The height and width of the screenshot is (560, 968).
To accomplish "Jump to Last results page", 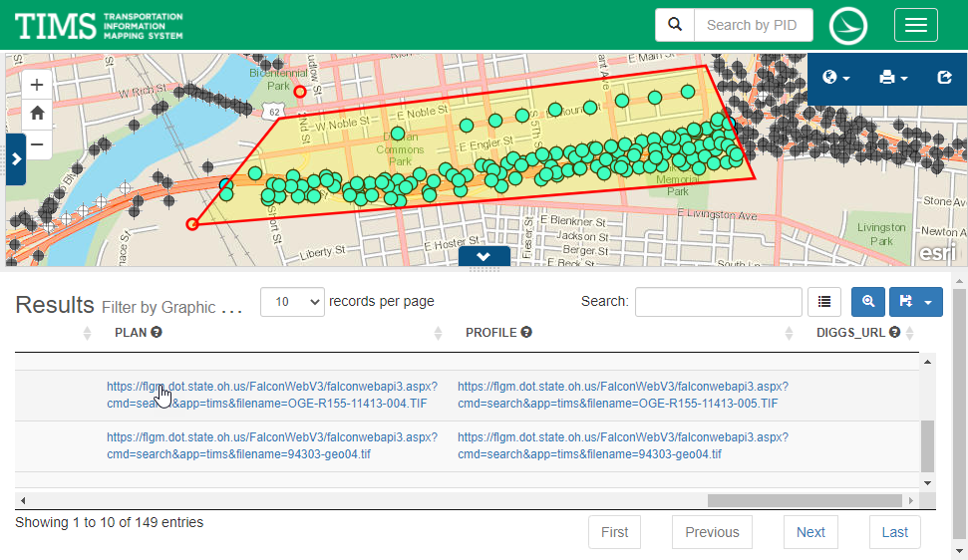I will (894, 532).
